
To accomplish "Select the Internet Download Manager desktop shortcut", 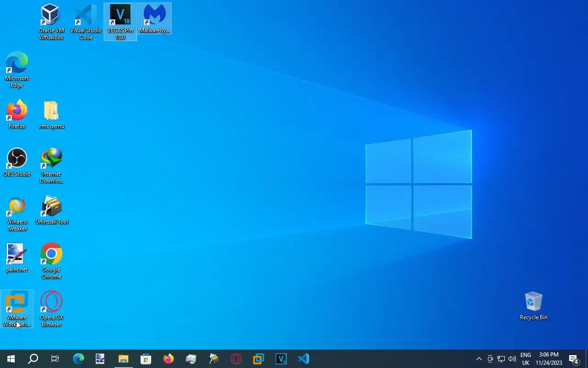I will pos(51,165).
